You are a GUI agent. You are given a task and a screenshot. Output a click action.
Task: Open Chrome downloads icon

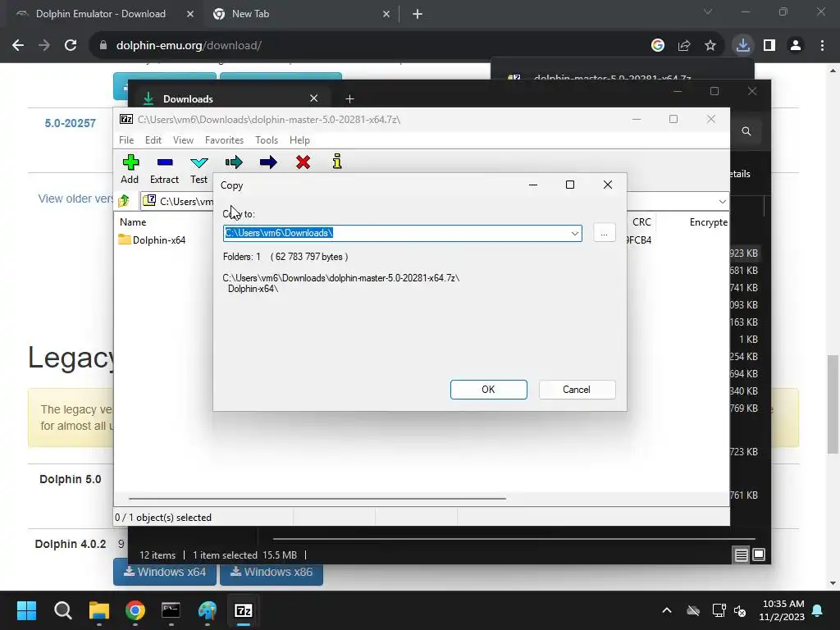[743, 46]
